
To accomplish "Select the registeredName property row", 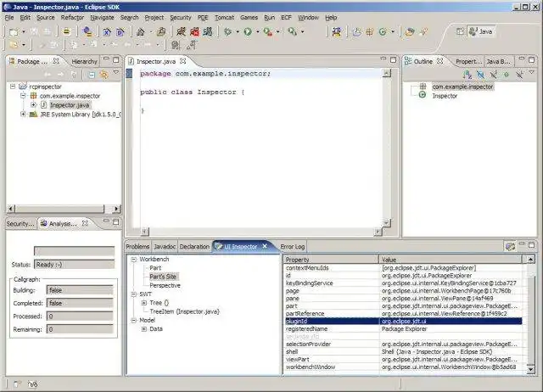I will 403,328.
